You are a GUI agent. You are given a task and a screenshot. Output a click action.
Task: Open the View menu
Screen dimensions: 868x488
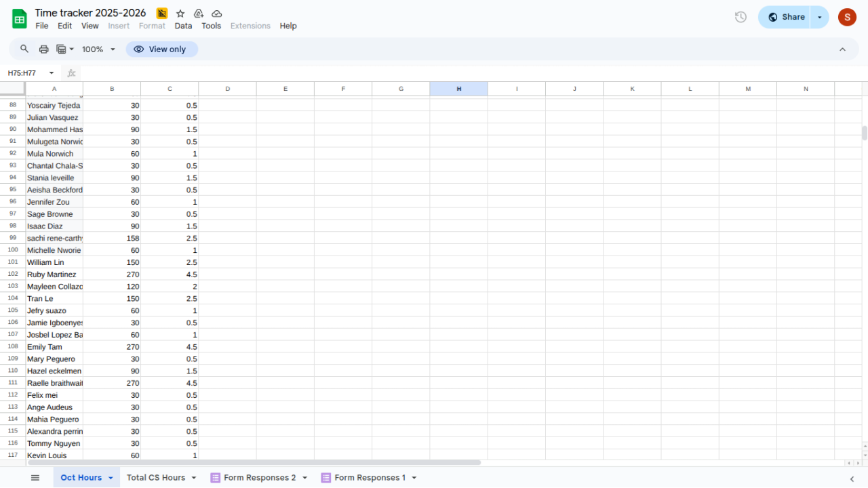pos(90,26)
